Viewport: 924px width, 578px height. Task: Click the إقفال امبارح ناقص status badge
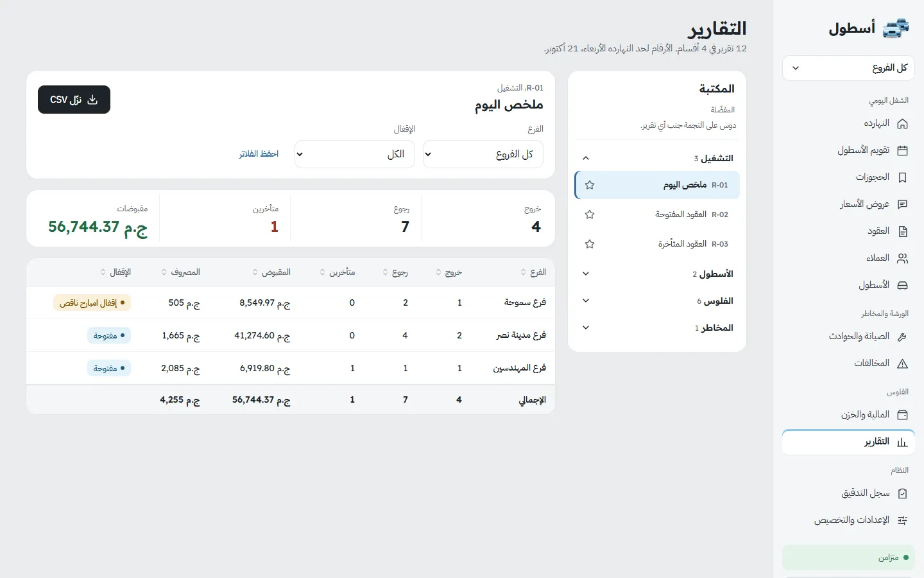(x=92, y=303)
